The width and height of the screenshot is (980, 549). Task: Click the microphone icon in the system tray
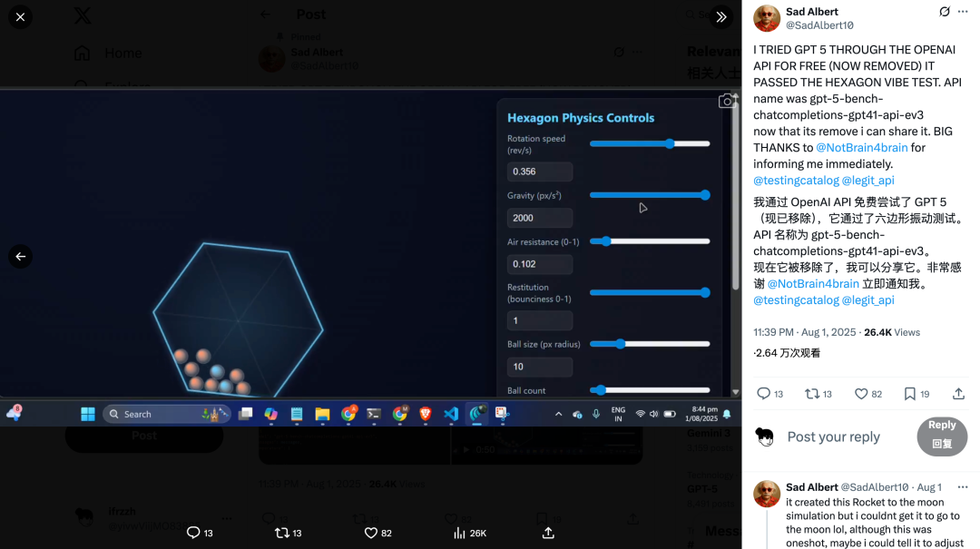click(595, 414)
